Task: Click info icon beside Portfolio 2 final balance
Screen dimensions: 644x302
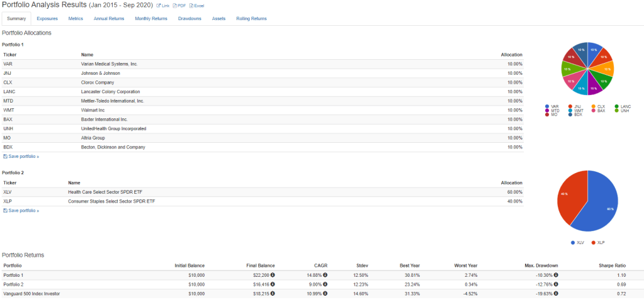Action: pos(273,284)
